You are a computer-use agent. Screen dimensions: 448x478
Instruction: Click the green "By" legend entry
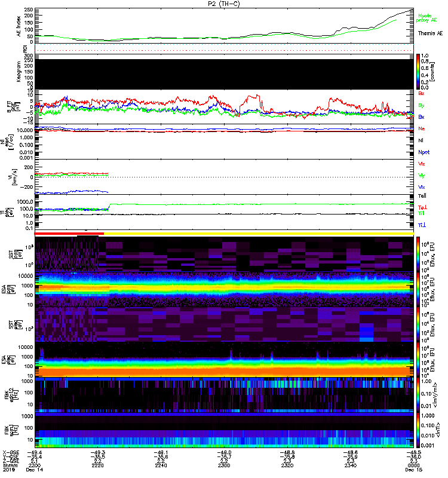coord(421,106)
